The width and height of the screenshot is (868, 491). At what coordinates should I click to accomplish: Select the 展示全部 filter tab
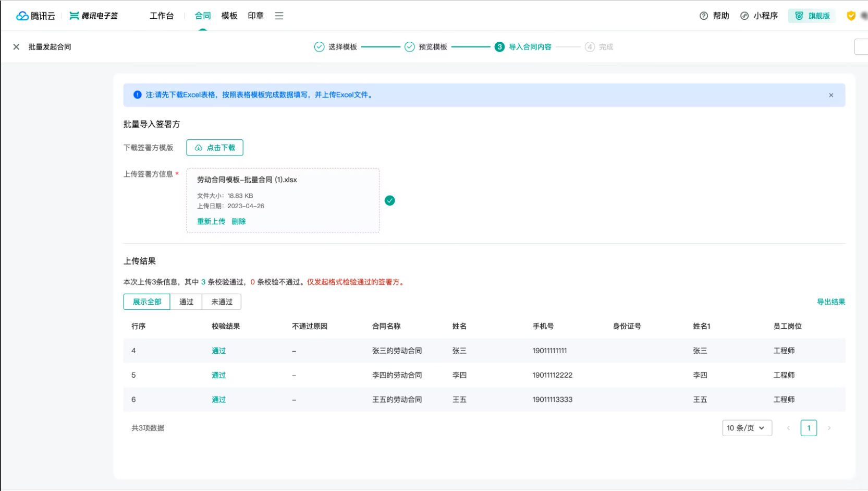pos(147,302)
